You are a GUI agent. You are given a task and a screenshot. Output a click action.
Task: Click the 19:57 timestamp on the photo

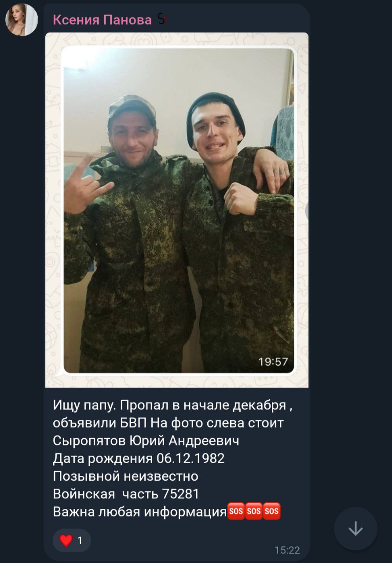[x=273, y=362]
